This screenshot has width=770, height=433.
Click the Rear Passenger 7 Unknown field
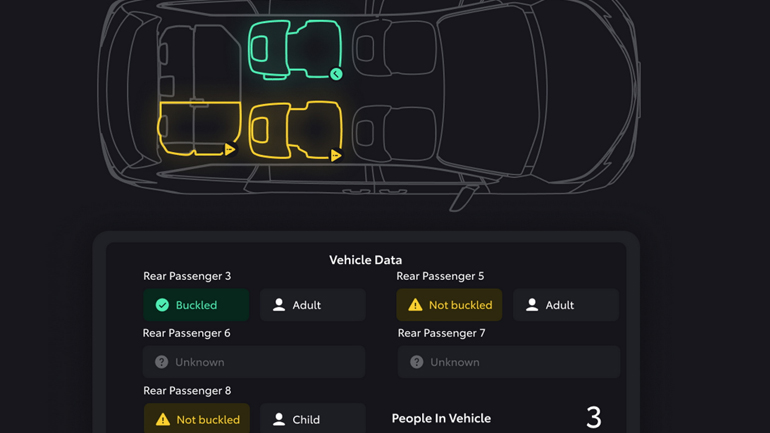(508, 362)
